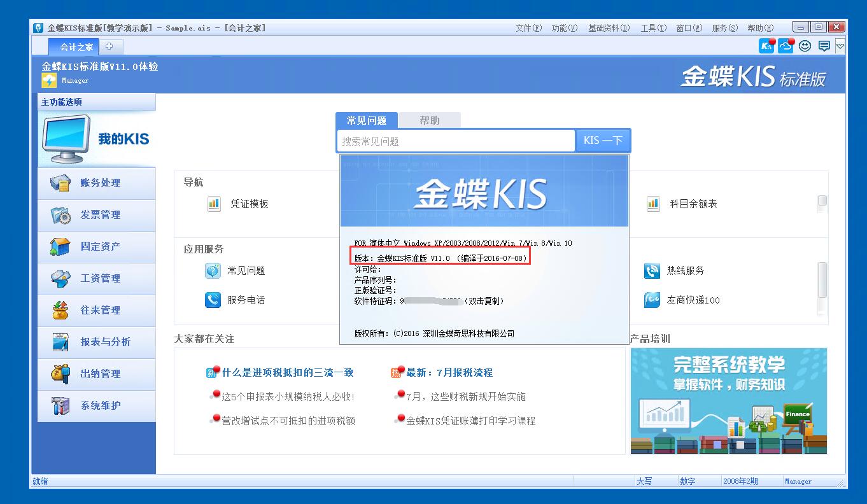Open 出纳管理 module
The image size is (867, 504).
coord(96,374)
